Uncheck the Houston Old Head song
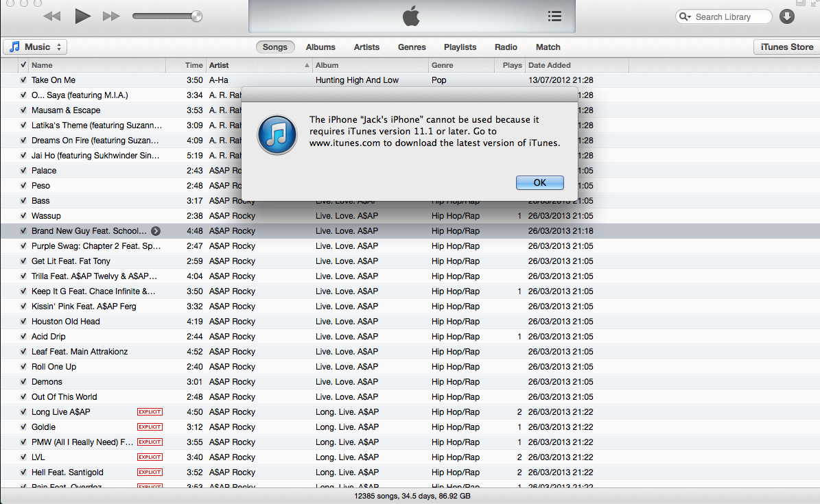The image size is (820, 504). [x=23, y=322]
